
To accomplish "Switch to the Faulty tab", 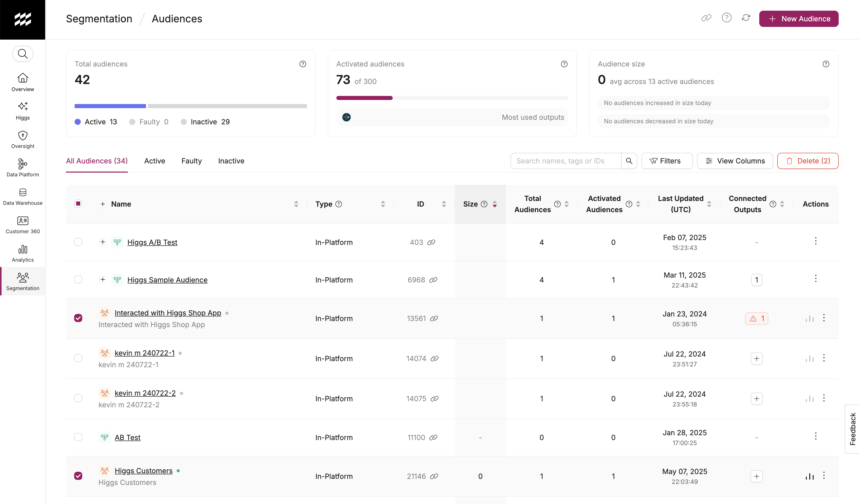I will click(192, 161).
